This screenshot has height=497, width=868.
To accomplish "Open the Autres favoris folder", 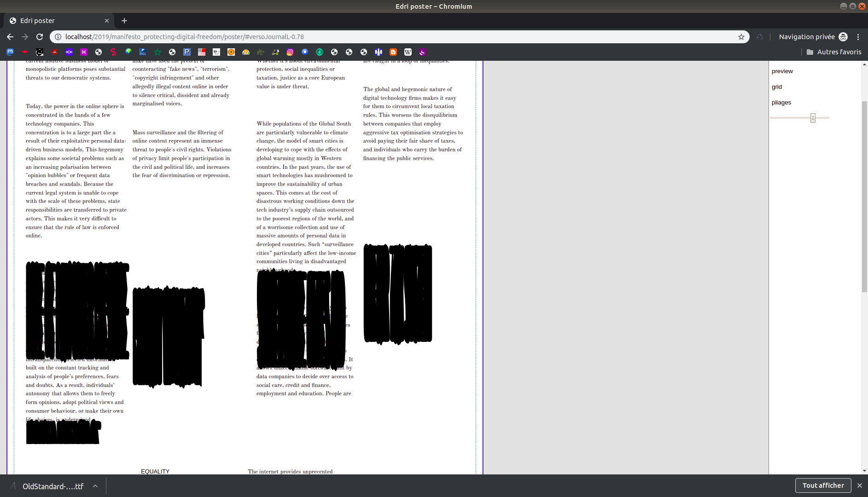I will point(834,52).
